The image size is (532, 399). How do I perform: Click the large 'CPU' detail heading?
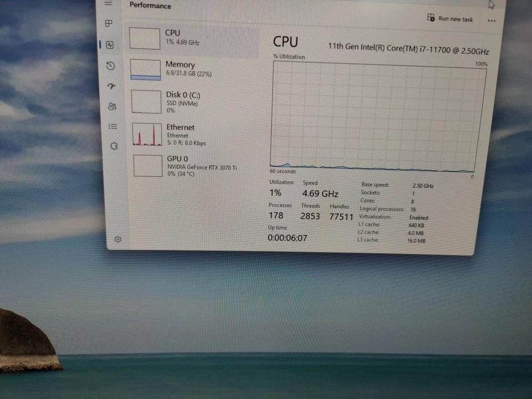tap(285, 42)
